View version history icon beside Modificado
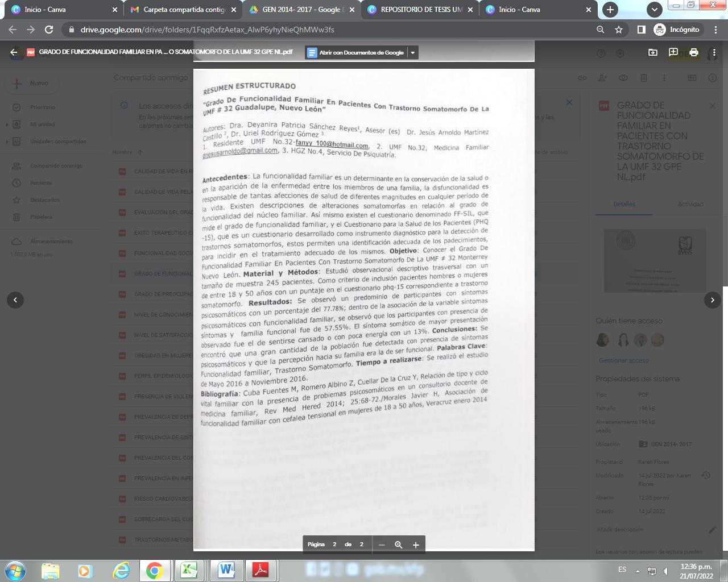Screen dimensions: 728x582 coord(706,475)
